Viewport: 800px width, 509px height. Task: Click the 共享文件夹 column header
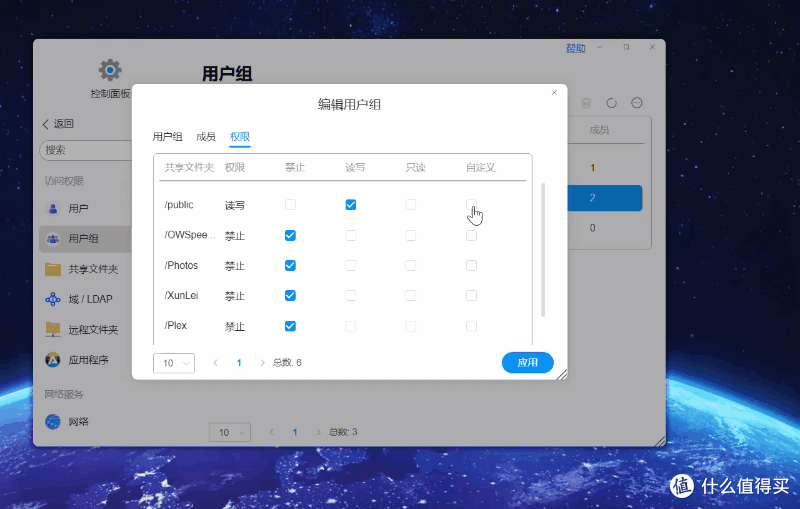pyautogui.click(x=189, y=167)
